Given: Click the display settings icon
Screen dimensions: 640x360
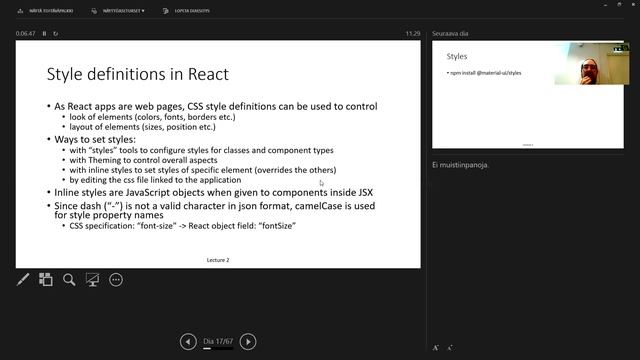Looking at the screenshot, I should point(94,11).
